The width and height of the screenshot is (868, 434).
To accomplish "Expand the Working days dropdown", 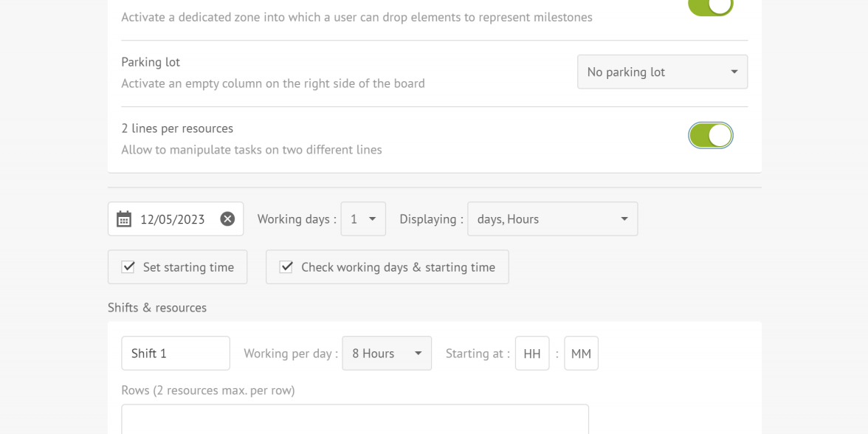I will (363, 219).
